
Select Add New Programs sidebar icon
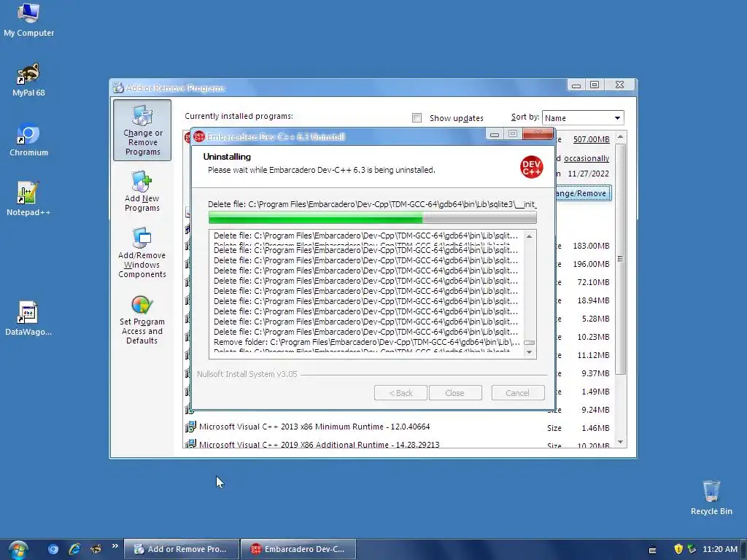click(x=142, y=191)
